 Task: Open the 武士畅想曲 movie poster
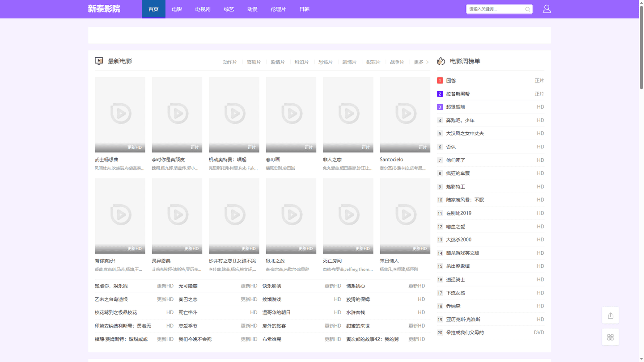coord(120,115)
